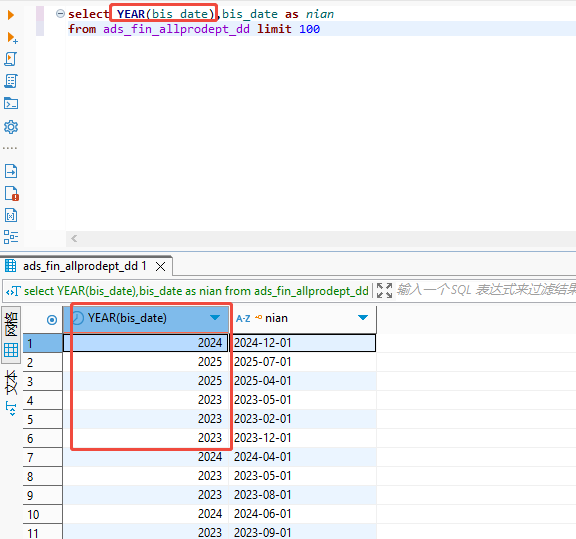
Task: Run the SQL script icon
Action: pyautogui.click(x=11, y=59)
